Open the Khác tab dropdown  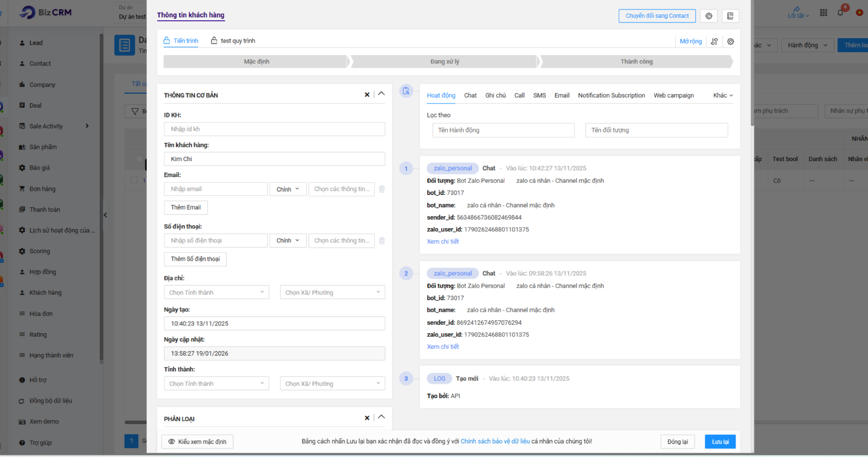(723, 96)
